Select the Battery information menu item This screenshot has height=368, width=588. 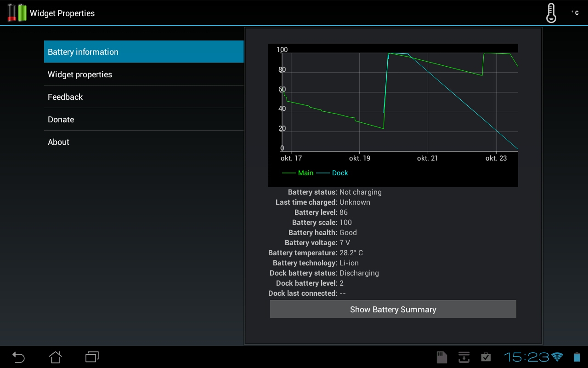pyautogui.click(x=144, y=52)
